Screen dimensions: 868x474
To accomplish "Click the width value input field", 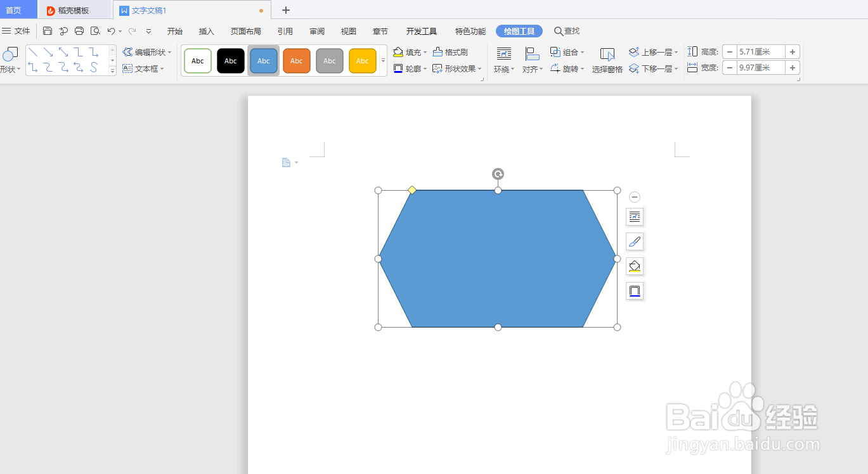I will (x=761, y=68).
